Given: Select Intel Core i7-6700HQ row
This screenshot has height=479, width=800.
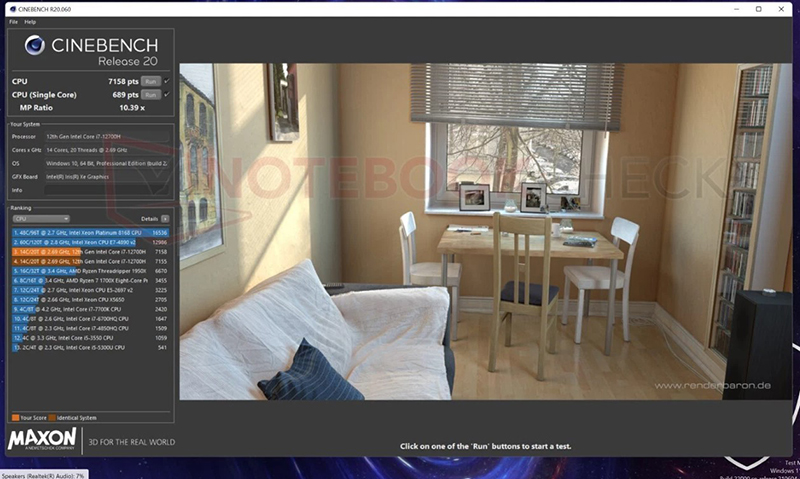Looking at the screenshot, I should click(x=90, y=319).
